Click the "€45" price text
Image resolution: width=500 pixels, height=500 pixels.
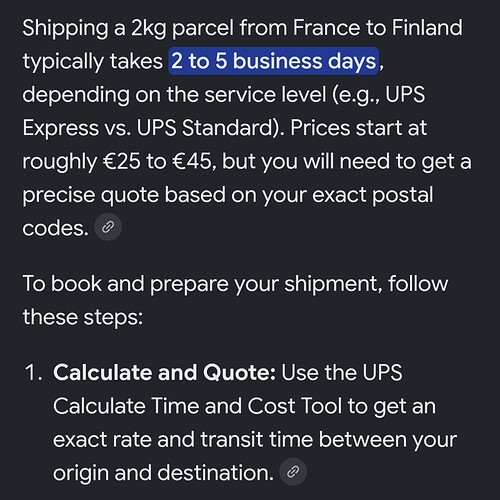click(192, 161)
